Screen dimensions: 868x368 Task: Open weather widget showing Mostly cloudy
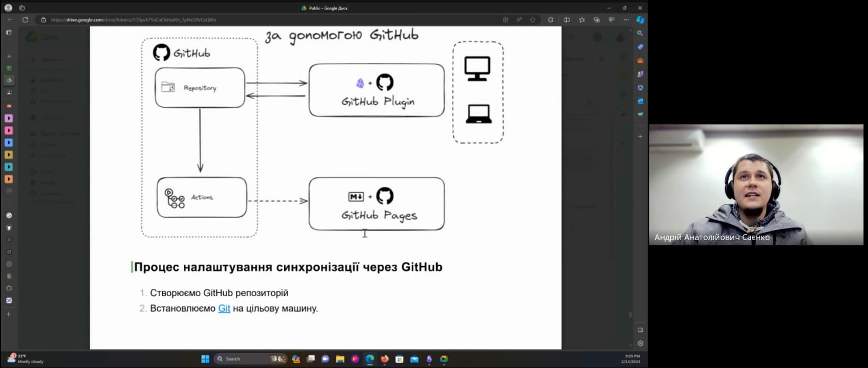(x=25, y=358)
